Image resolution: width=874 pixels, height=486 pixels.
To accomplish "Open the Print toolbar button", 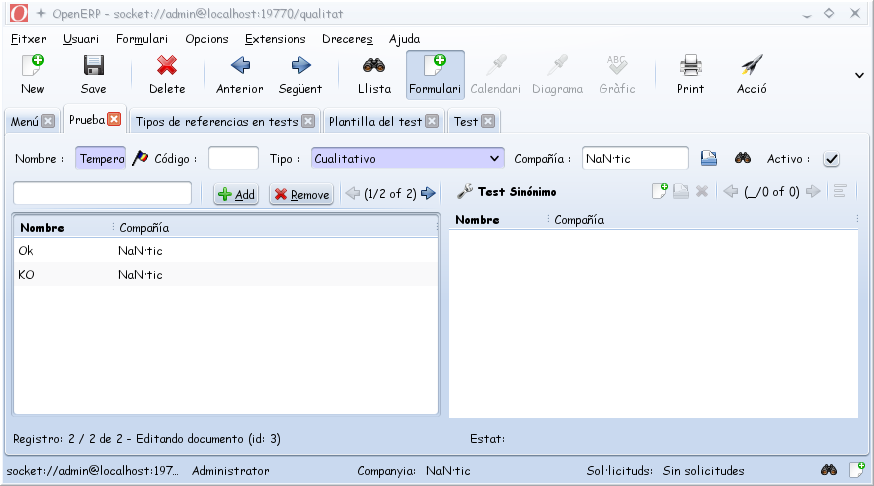I will pyautogui.click(x=690, y=75).
